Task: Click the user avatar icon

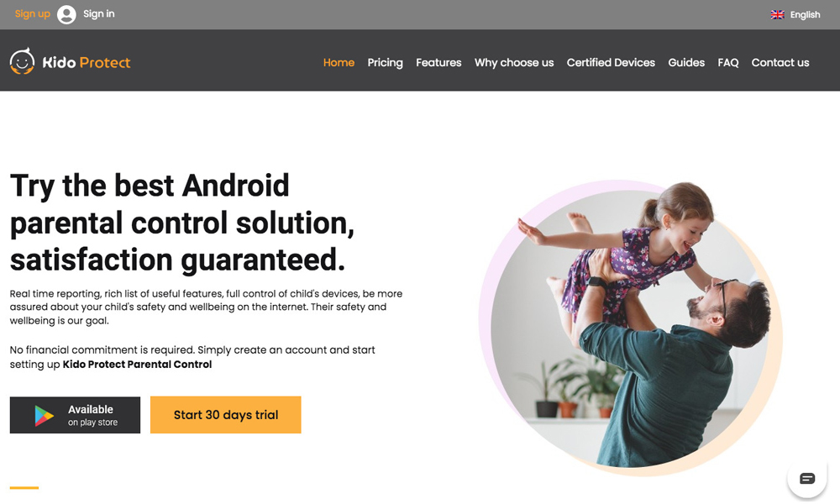Action: 66,14
